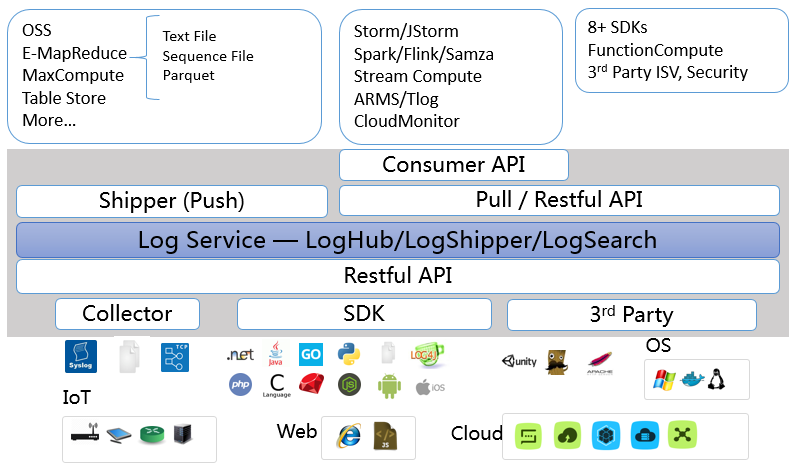Viewport: 795px width, 466px height.
Task: Select the Log Service LogHub bar
Action: [398, 240]
